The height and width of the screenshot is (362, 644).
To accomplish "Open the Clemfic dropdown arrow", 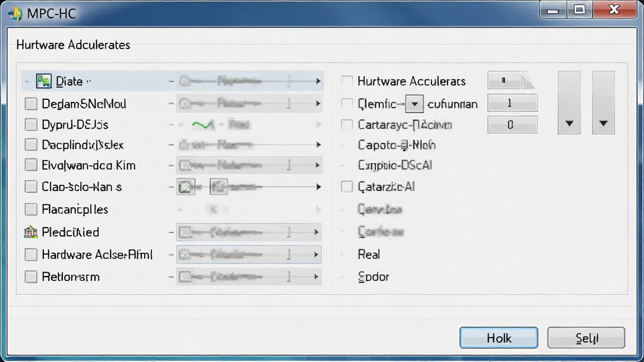I will (414, 104).
